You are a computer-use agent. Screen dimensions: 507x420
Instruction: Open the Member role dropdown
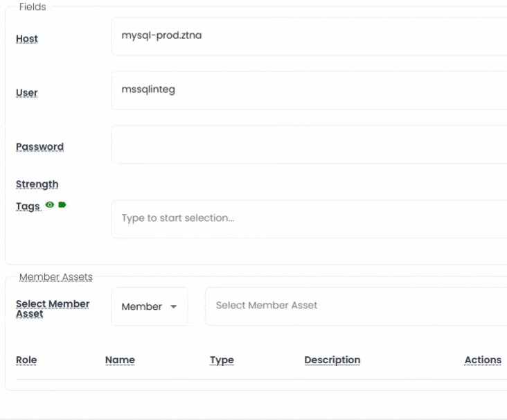click(149, 306)
